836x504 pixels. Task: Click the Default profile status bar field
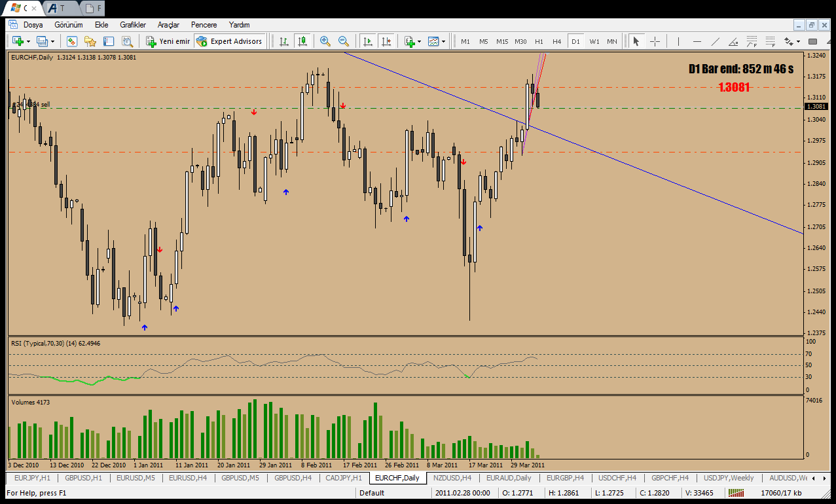pyautogui.click(x=372, y=493)
